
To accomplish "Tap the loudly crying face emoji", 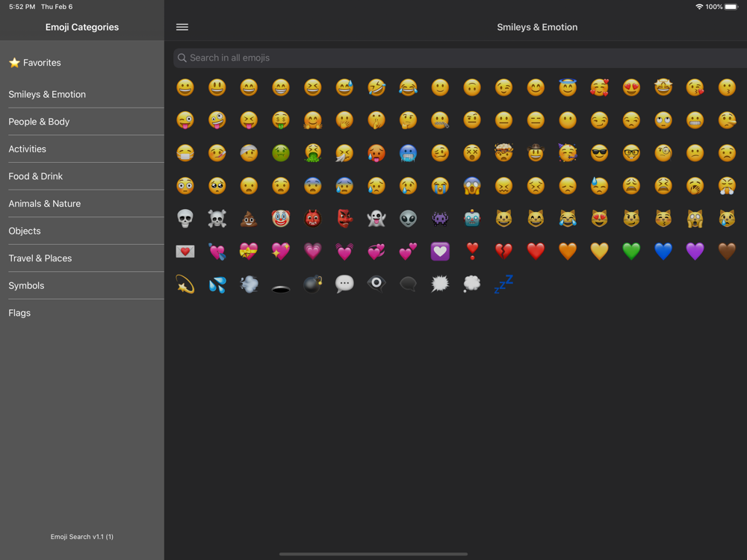I will click(440, 186).
